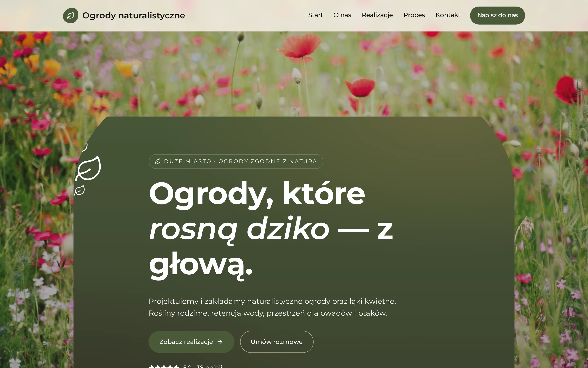Click the Duże miasto badge pill
588x368 pixels.
point(236,161)
